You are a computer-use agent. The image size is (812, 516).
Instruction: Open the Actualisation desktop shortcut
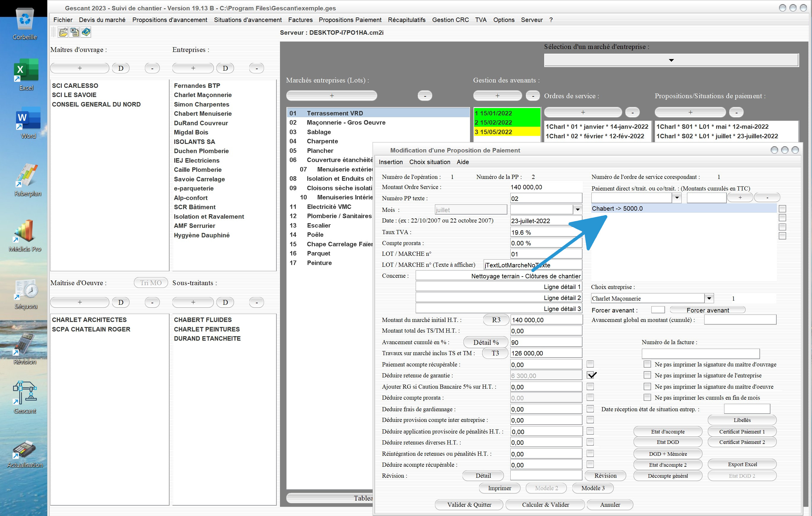(x=25, y=454)
